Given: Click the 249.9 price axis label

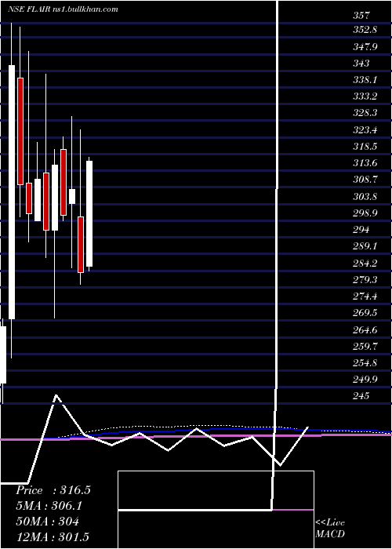Looking at the screenshot, I should click(x=365, y=379).
